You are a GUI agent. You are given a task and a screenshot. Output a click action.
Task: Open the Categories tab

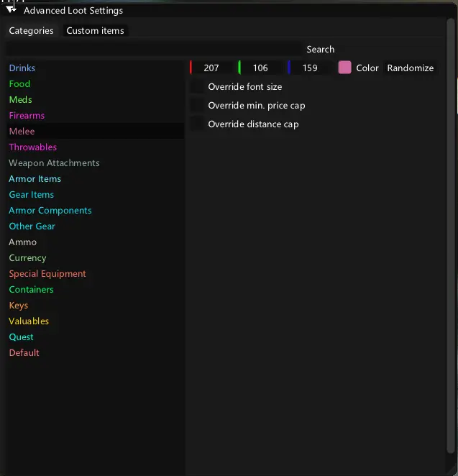click(31, 31)
